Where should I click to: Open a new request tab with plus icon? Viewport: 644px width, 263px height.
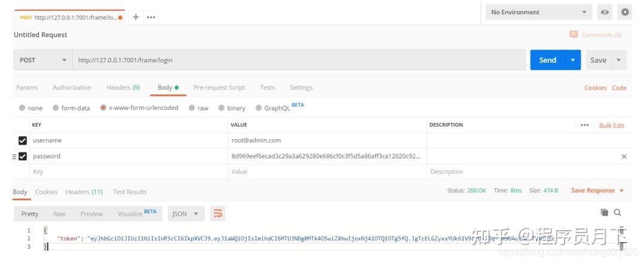click(136, 17)
